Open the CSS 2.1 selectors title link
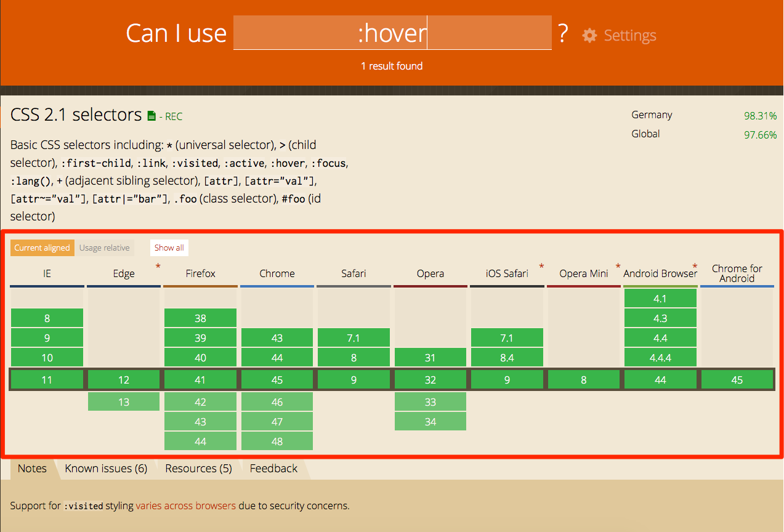 [x=76, y=115]
